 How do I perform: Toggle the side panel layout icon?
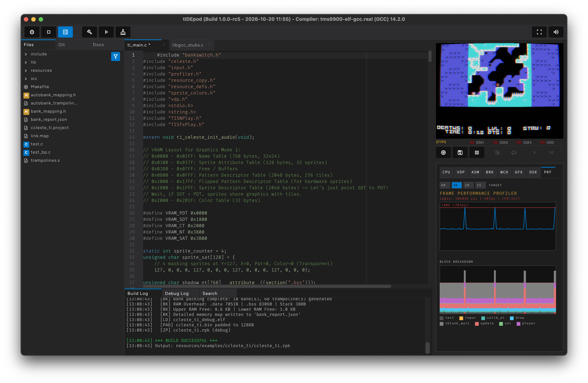coord(65,32)
